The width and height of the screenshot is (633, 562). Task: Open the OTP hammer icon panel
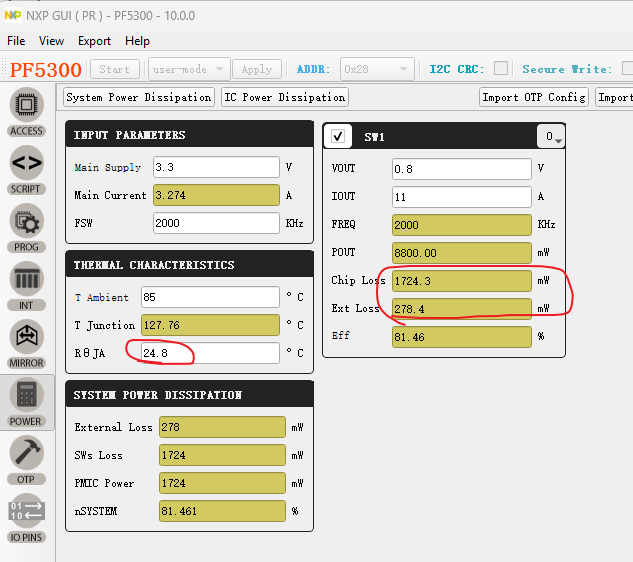26,460
